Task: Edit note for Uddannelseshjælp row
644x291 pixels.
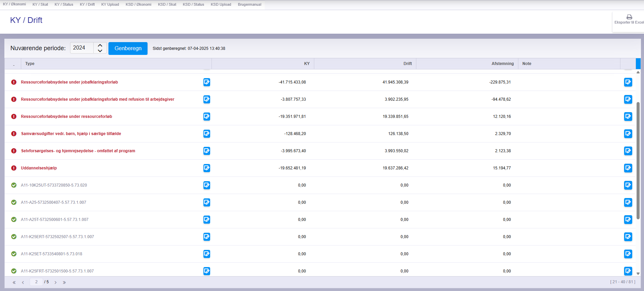Action: pyautogui.click(x=628, y=168)
